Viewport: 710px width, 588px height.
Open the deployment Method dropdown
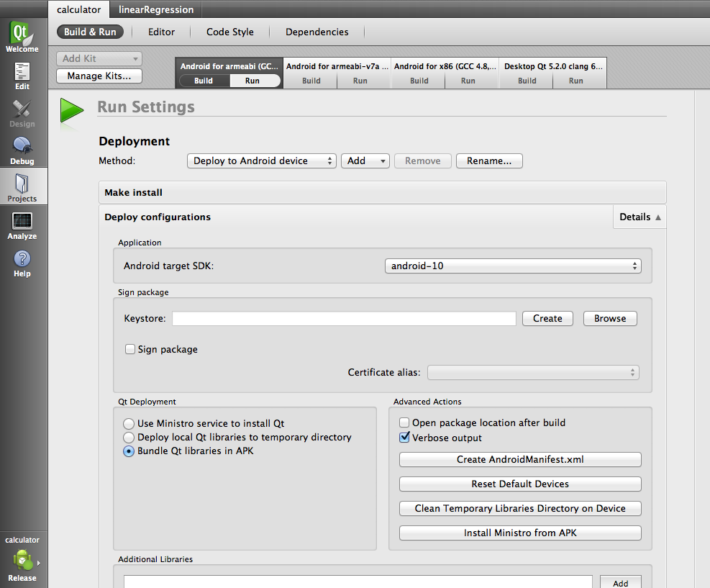click(x=261, y=160)
